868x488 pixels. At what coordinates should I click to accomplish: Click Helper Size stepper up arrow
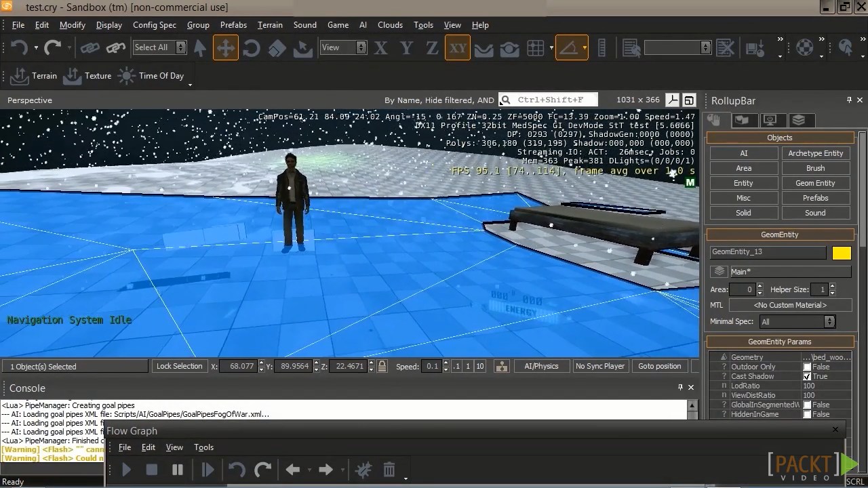pyautogui.click(x=832, y=286)
